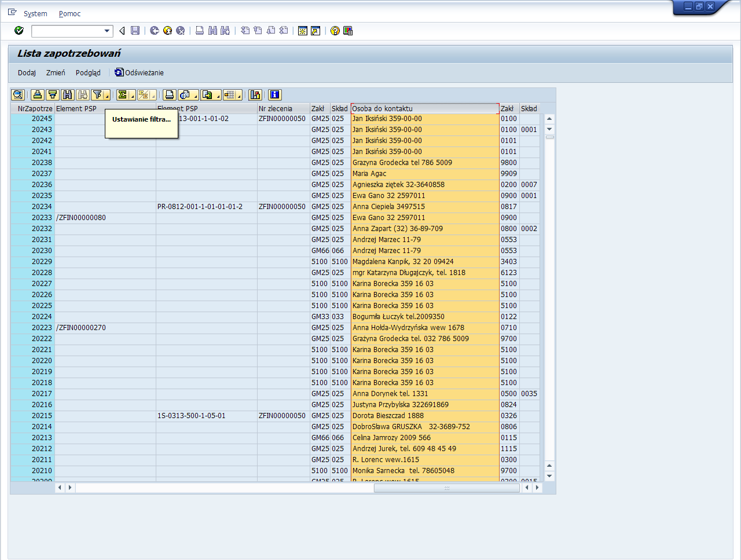Screen dimensions: 741x560
Task: Click the Views icon in the list toolbar
Action: (x=185, y=95)
